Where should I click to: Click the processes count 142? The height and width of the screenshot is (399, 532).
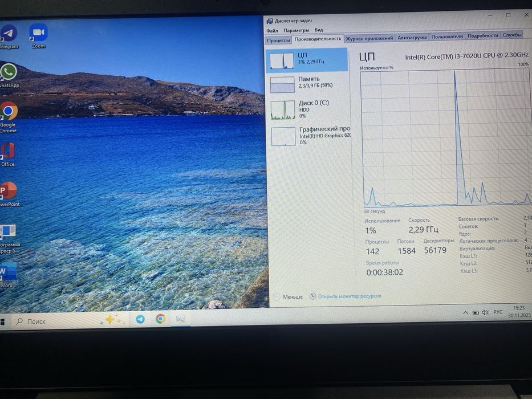372,251
